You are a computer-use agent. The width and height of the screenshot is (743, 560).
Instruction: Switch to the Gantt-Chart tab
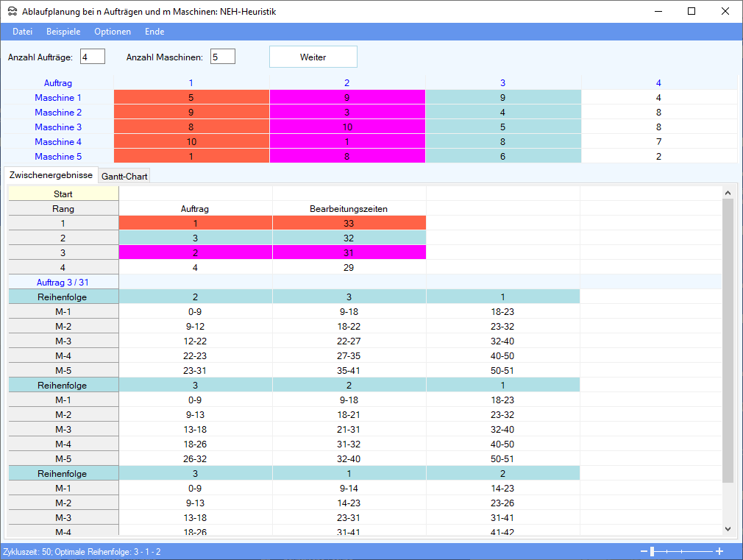[124, 177]
